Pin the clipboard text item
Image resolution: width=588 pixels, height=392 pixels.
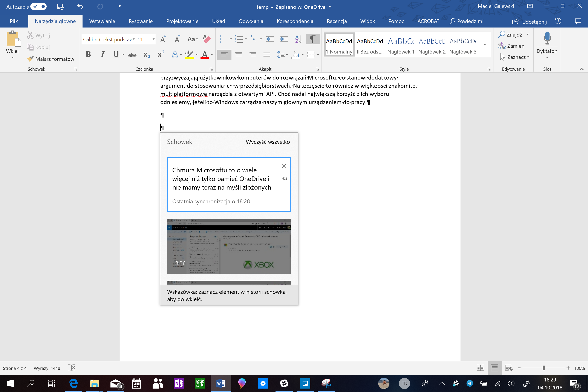(284, 179)
